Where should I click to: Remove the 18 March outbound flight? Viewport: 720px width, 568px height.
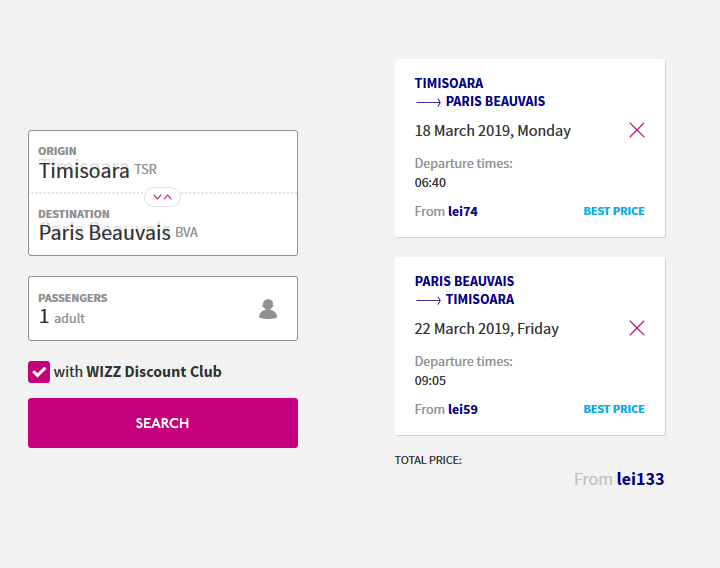click(637, 130)
